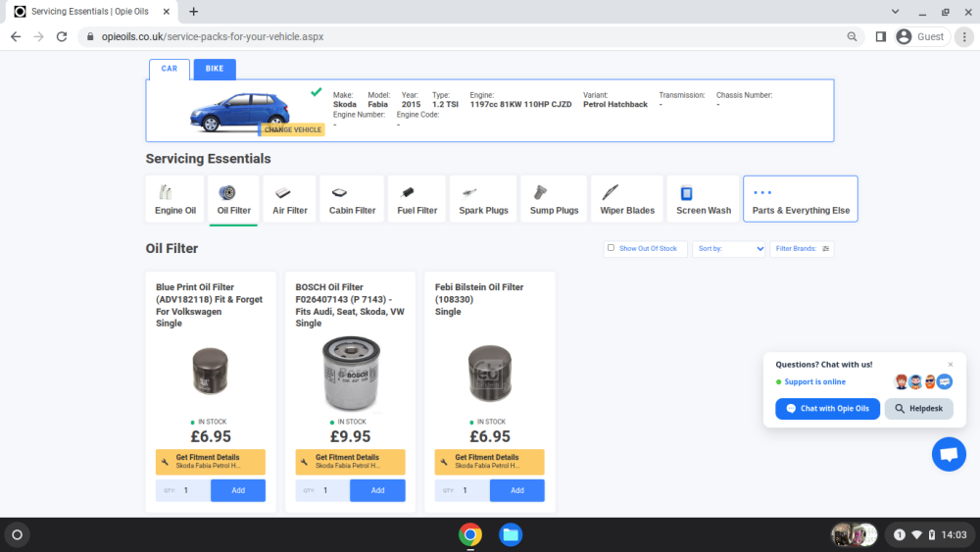
Task: Open the Helpdesk button
Action: coord(919,409)
